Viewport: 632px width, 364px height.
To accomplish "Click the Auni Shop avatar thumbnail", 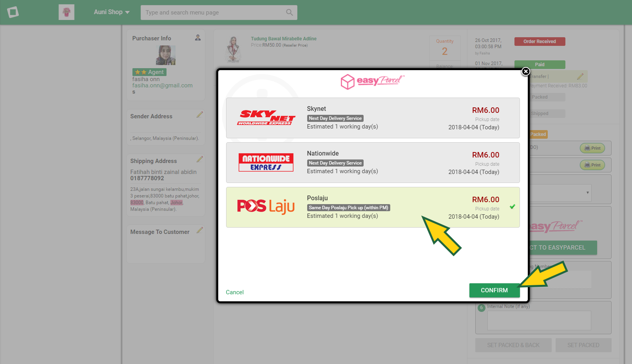I will 67,12.
